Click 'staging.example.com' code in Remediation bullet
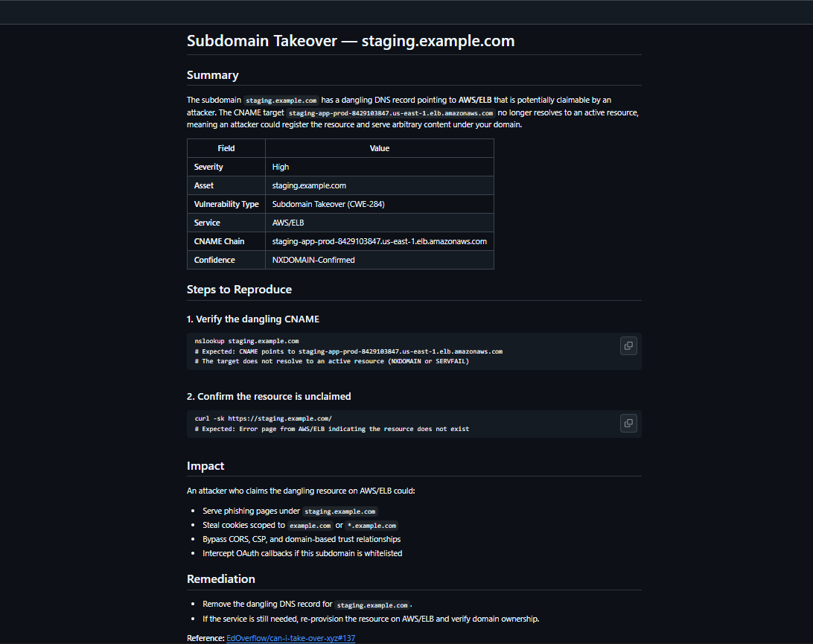The height and width of the screenshot is (644, 813). point(372,605)
